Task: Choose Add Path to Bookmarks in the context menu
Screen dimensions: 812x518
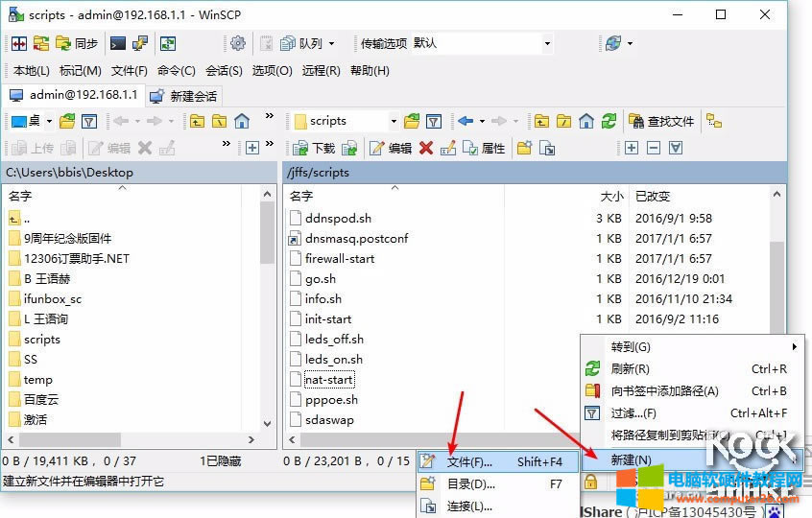Action: click(x=692, y=391)
